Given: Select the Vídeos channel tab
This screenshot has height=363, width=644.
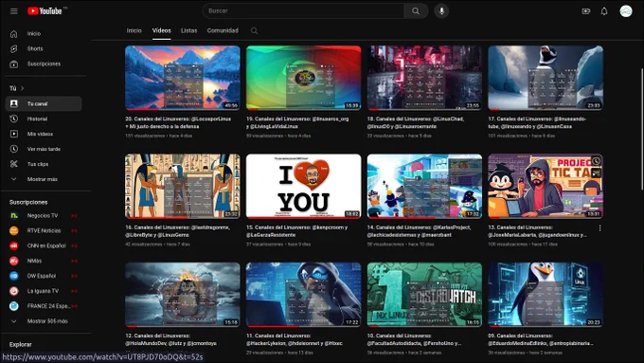Looking at the screenshot, I should [x=161, y=31].
